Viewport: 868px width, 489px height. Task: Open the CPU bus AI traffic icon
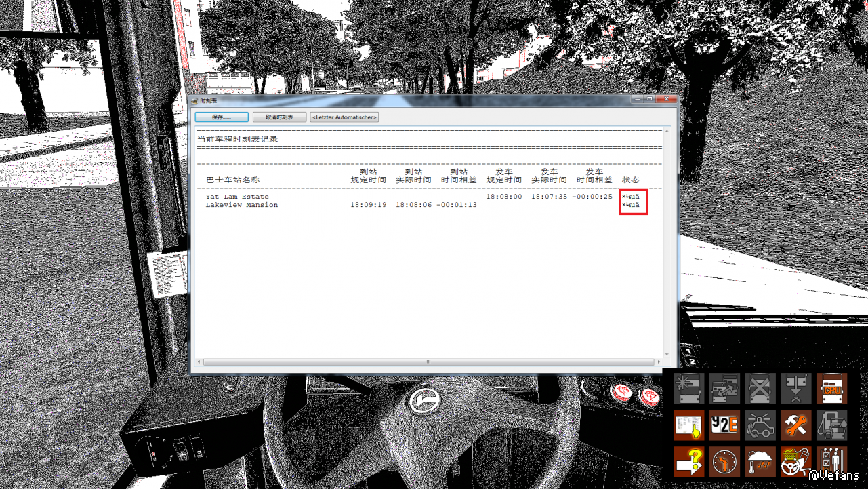(832, 389)
